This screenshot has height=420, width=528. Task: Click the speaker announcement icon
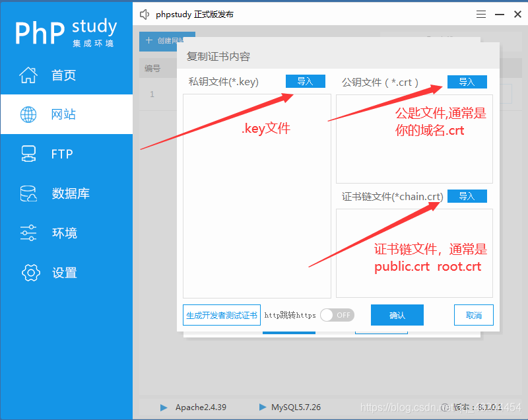tap(145, 15)
